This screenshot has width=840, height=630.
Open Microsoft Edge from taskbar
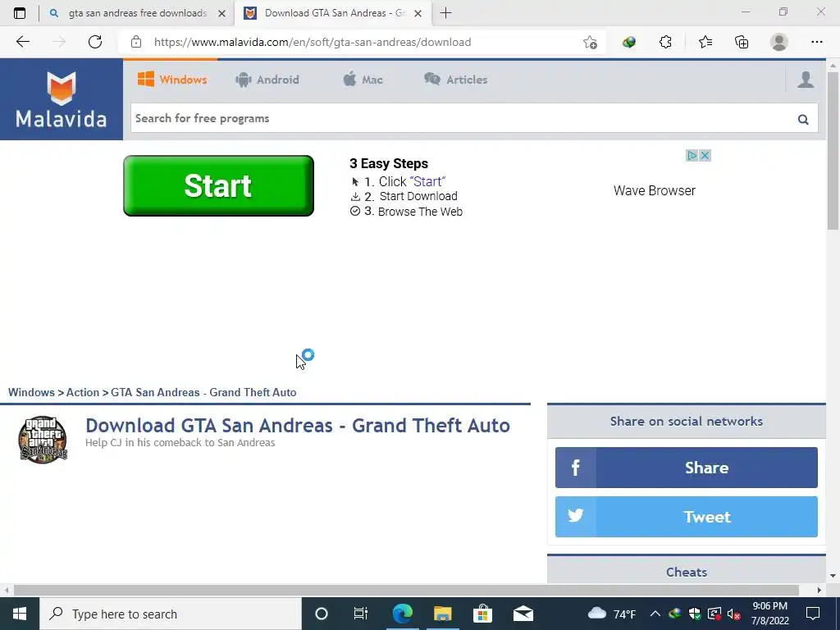tap(402, 614)
